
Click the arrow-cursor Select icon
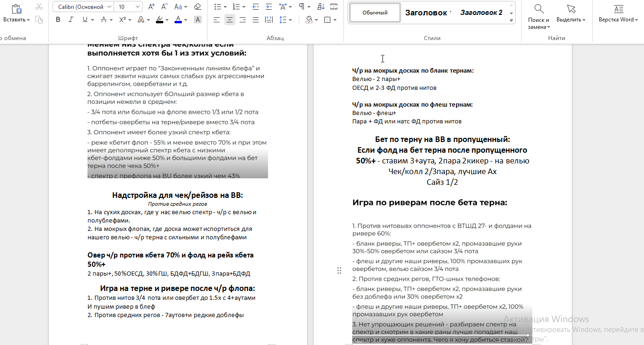[571, 9]
